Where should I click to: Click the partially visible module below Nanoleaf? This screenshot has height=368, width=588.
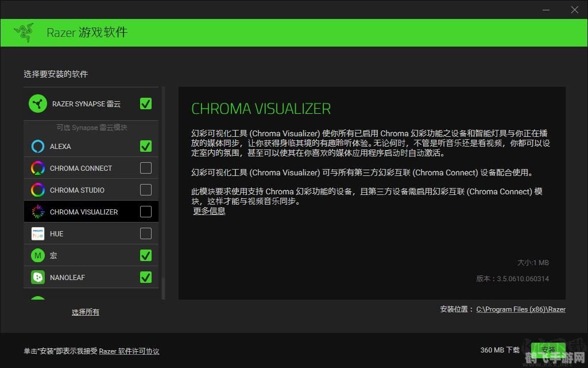pos(37,298)
